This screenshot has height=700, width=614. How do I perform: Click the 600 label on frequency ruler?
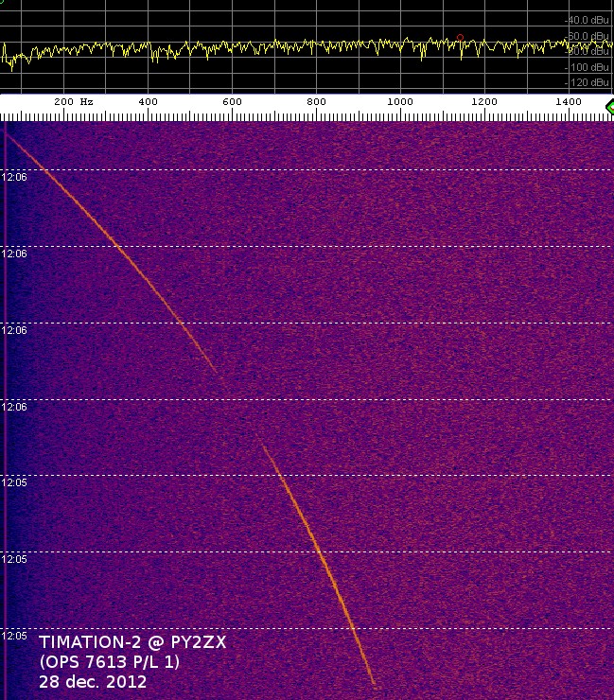pyautogui.click(x=232, y=101)
